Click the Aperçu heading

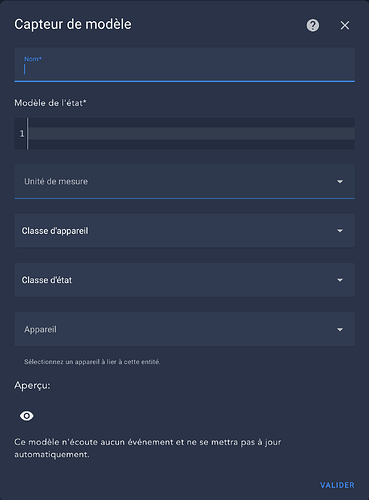(x=32, y=386)
